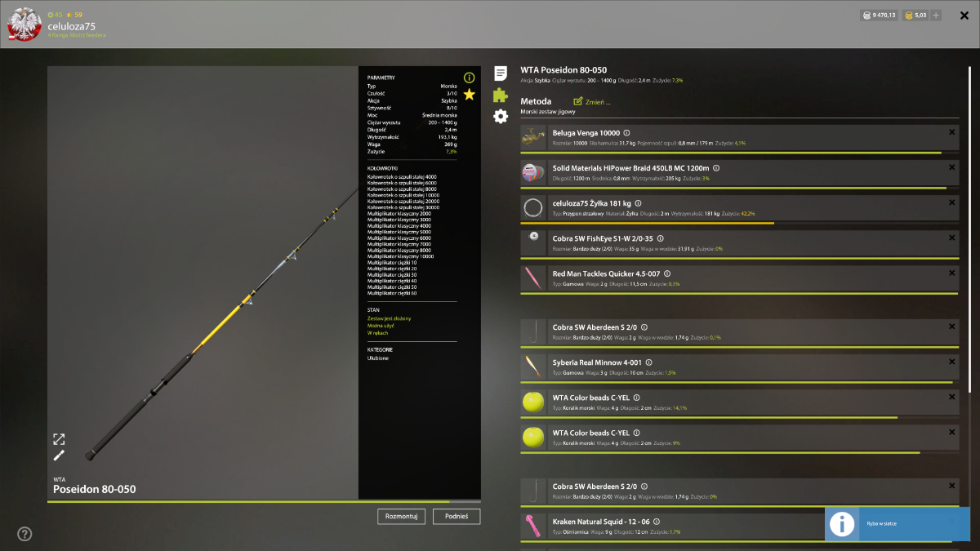Click the Rozmontuj button

[x=402, y=516]
